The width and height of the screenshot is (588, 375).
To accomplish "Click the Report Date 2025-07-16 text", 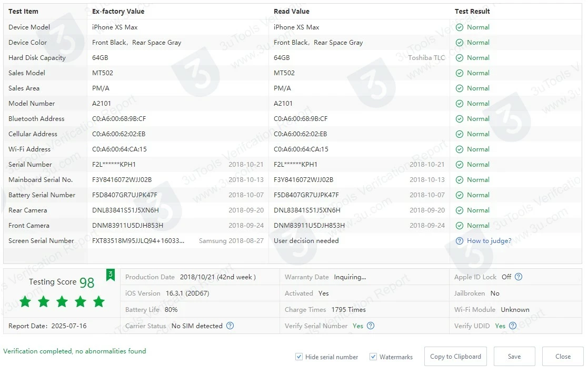I will point(47,326).
